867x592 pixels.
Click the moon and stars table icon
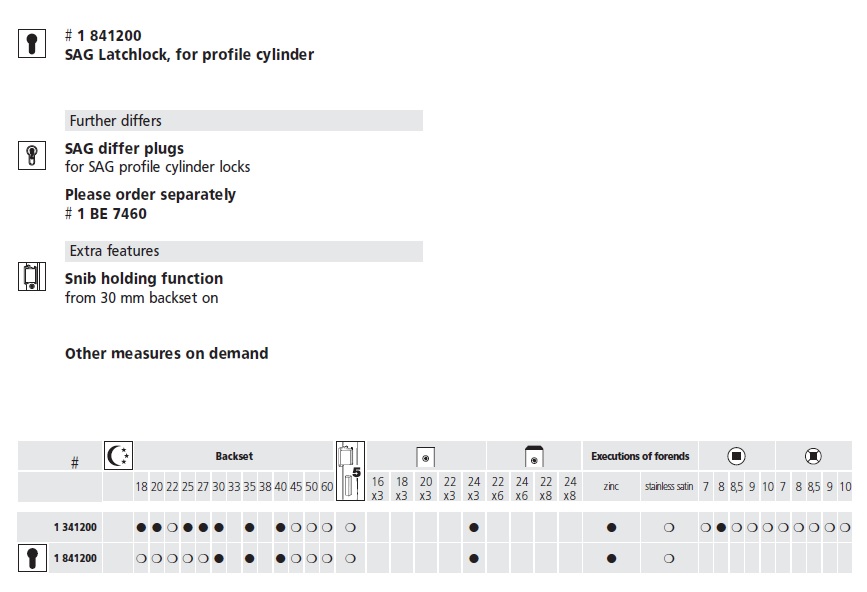118,456
